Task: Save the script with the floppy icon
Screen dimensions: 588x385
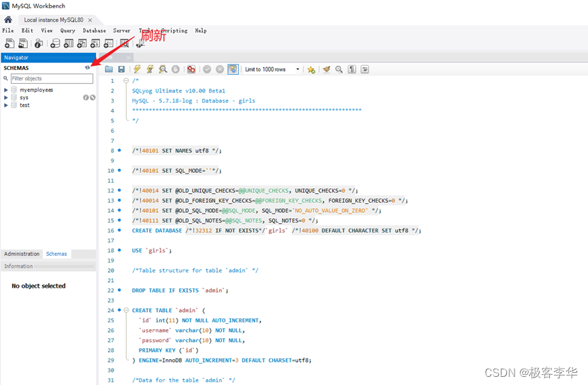Action: [x=122, y=69]
